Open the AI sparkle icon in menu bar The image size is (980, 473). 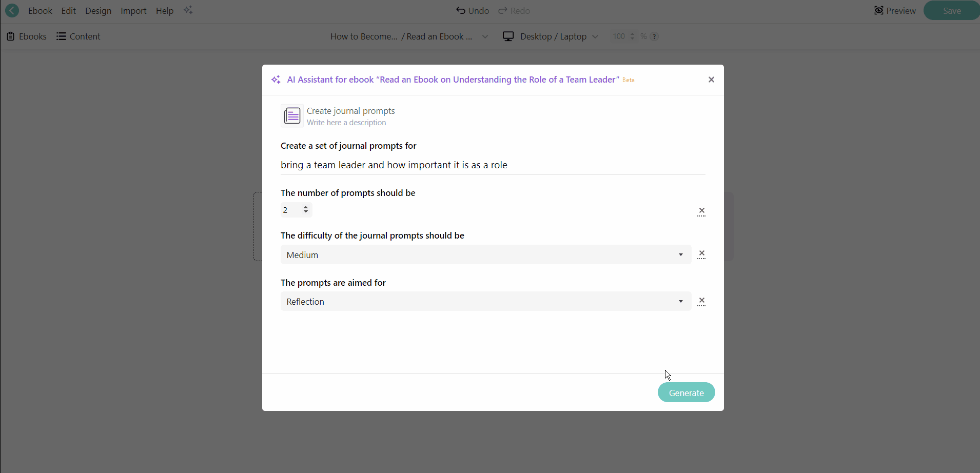click(188, 11)
